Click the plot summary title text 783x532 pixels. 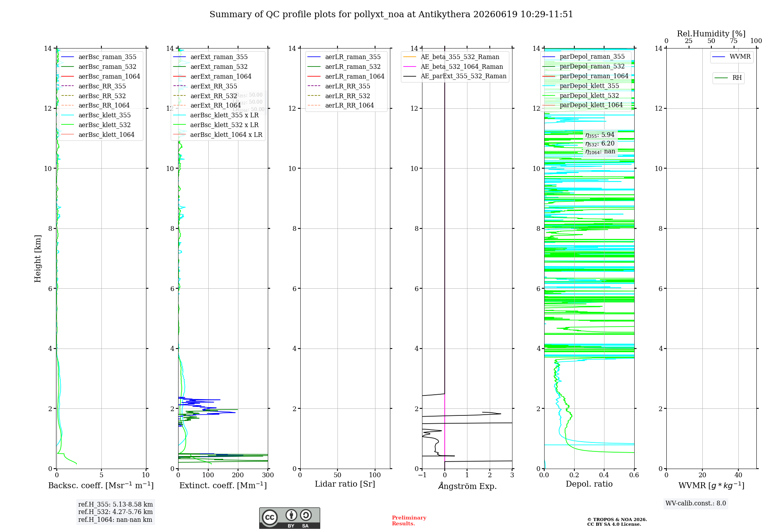pos(391,14)
